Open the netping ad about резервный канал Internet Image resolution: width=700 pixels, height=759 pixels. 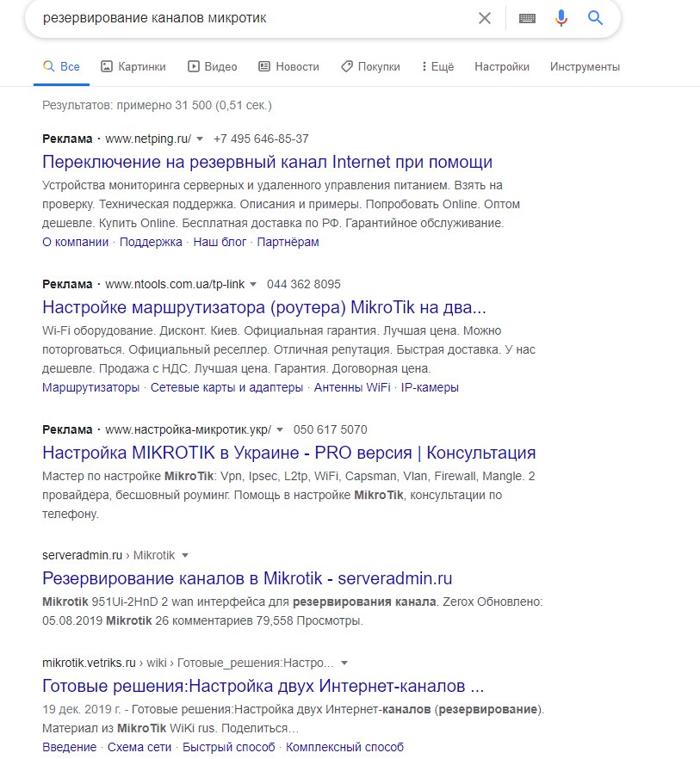[268, 162]
